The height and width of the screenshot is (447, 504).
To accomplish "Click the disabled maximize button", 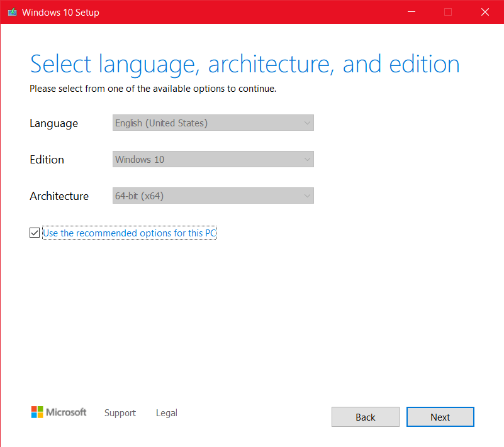I will (x=448, y=12).
